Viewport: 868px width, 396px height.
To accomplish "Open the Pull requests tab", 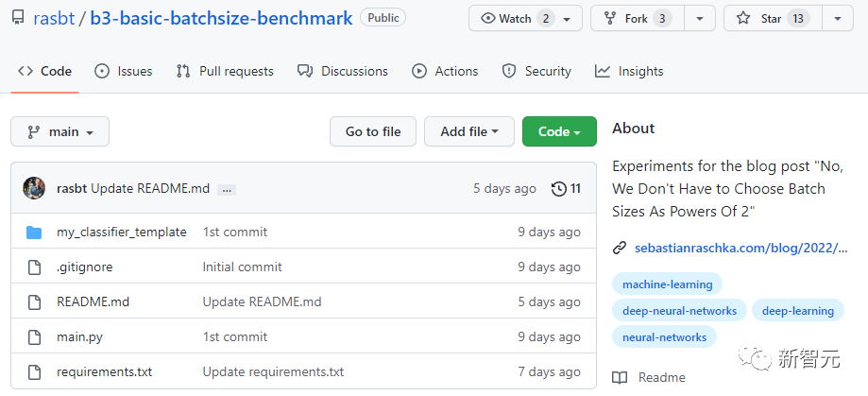I will pyautogui.click(x=225, y=71).
